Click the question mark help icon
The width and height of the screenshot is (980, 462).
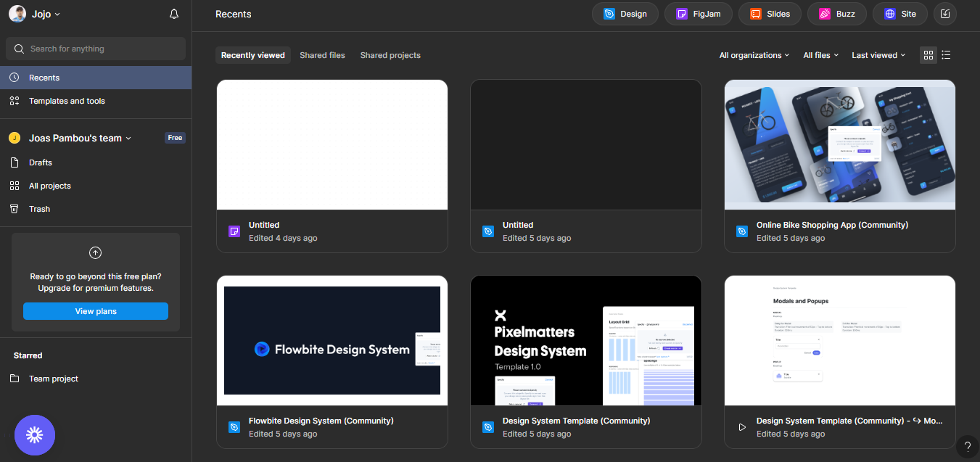(x=967, y=447)
